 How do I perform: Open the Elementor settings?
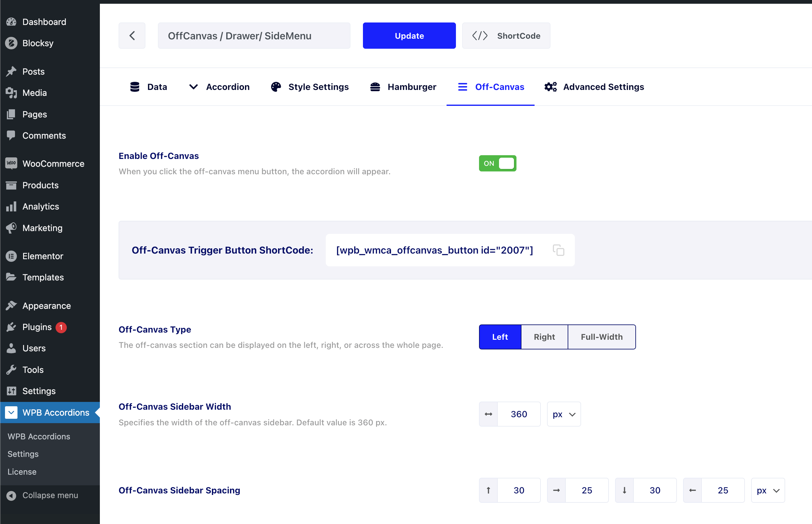[x=43, y=256]
